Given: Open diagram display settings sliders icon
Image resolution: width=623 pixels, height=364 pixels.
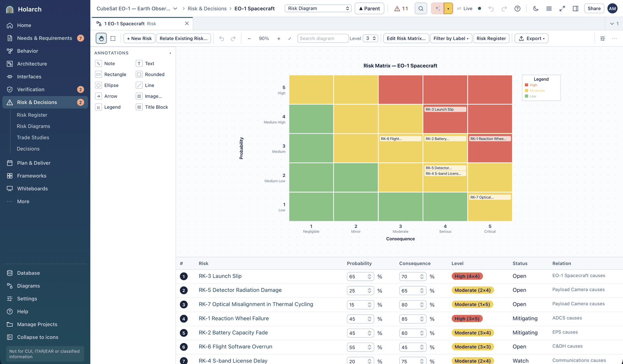Looking at the screenshot, I should click(603, 38).
